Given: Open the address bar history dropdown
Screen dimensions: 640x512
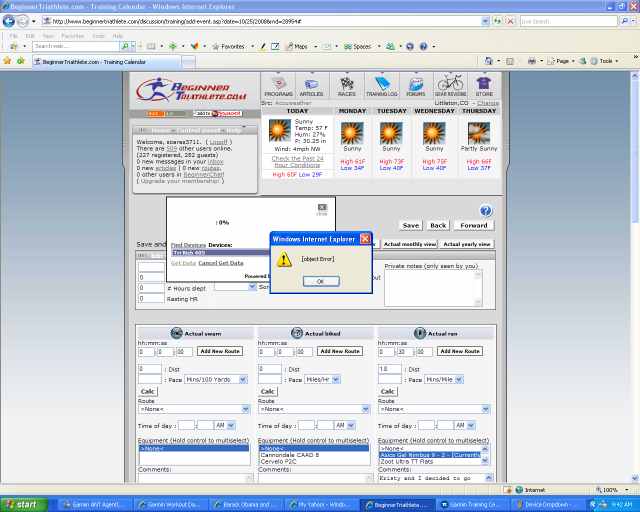Looking at the screenshot, I should [485, 21].
